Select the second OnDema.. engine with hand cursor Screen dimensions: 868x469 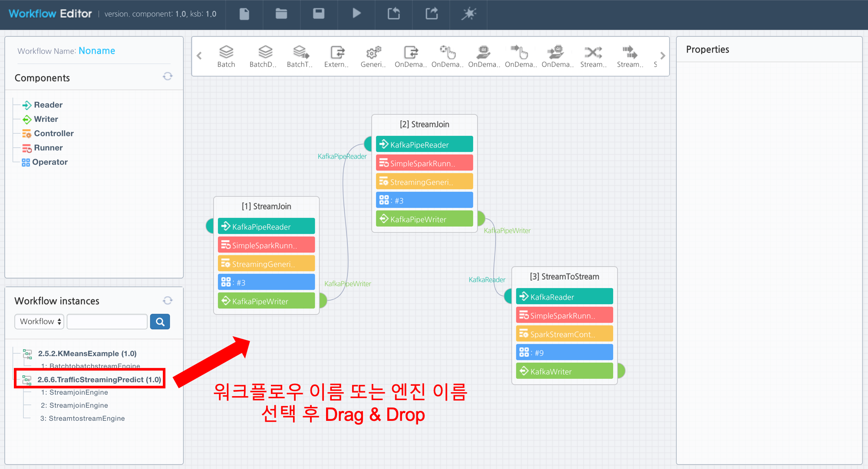[448, 56]
